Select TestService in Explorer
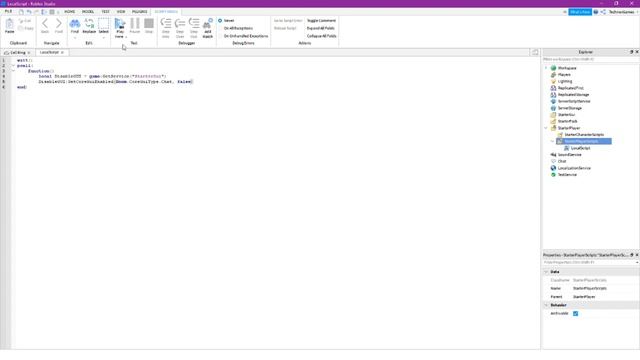The height and width of the screenshot is (360, 640). (567, 174)
